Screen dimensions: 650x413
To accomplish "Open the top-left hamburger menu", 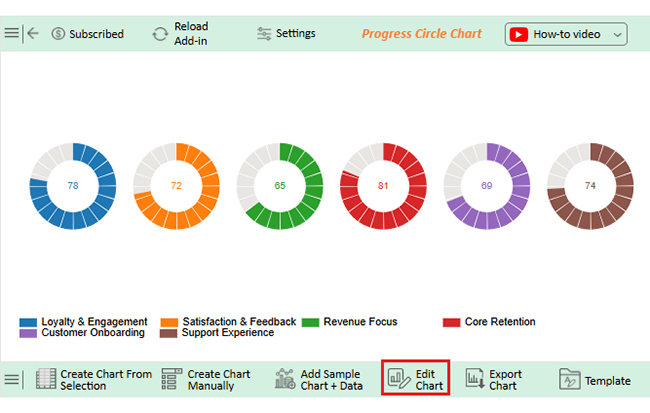I will pyautogui.click(x=11, y=33).
